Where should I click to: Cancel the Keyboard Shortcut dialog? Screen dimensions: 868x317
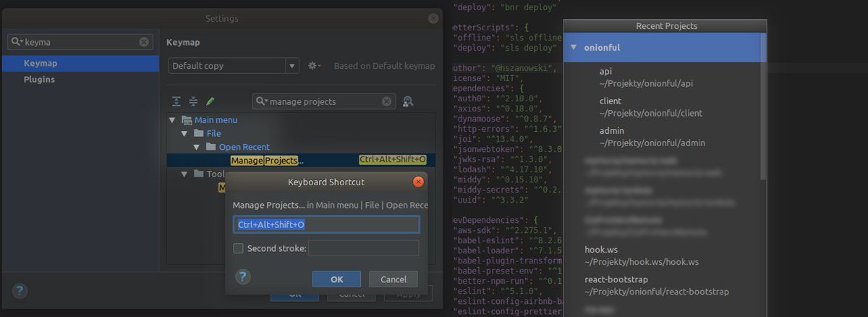coord(393,279)
